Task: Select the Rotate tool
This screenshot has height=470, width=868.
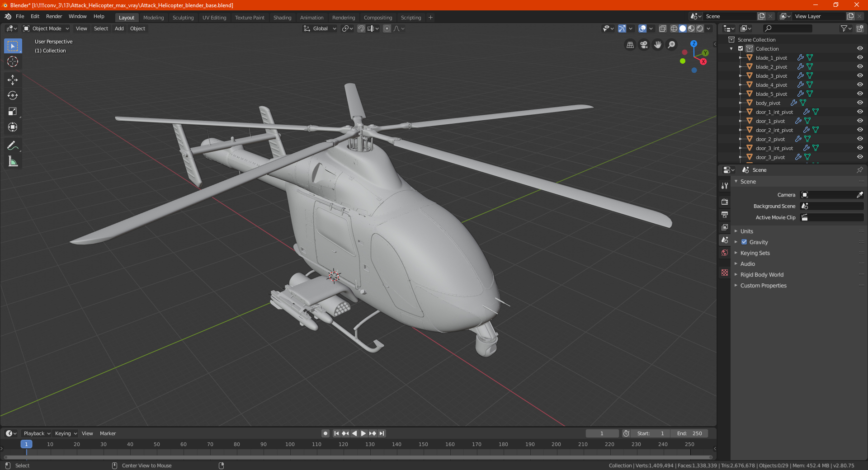Action: point(13,95)
